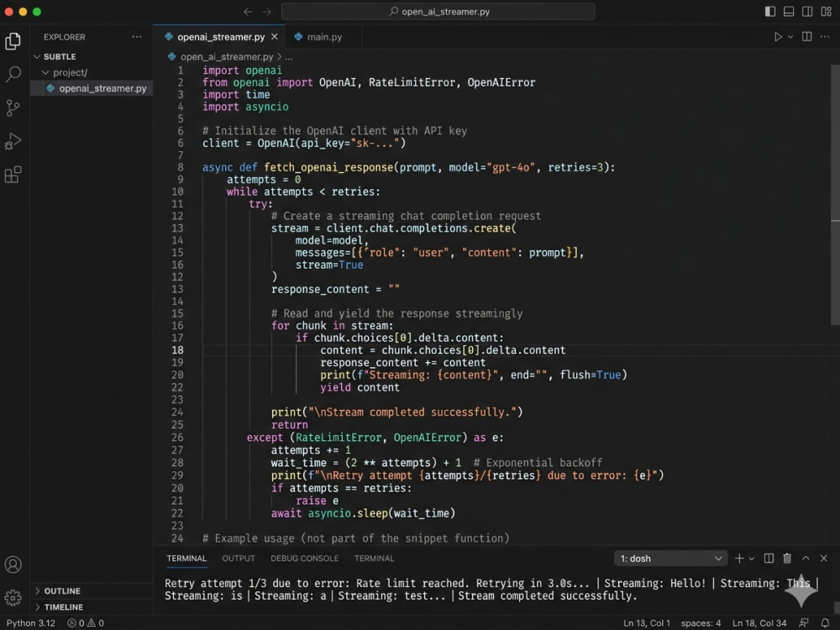The height and width of the screenshot is (630, 840).
Task: Open the Source Control view
Action: [x=13, y=108]
